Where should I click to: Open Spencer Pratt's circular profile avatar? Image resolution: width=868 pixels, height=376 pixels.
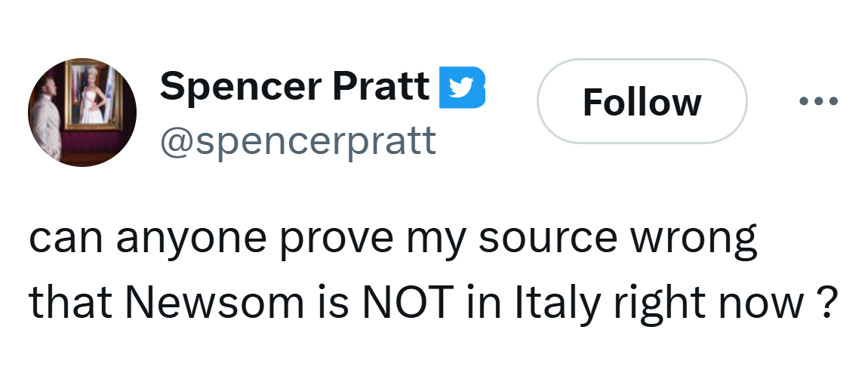click(82, 112)
